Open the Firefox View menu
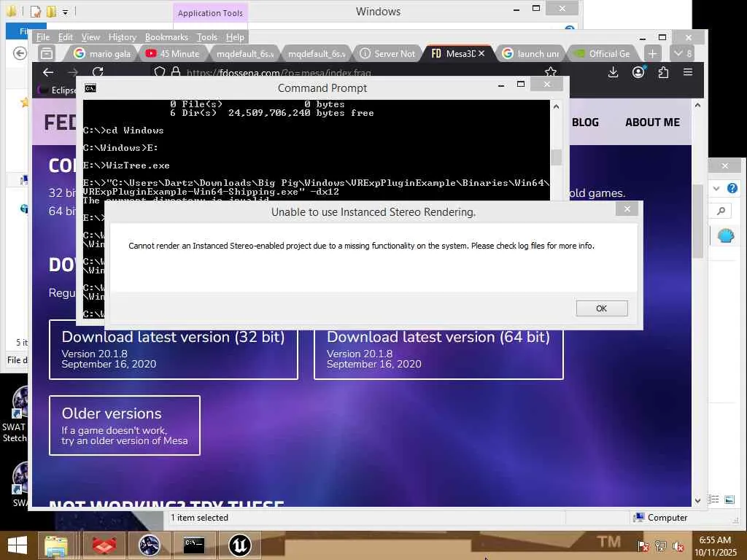The height and width of the screenshot is (560, 747). coord(90,37)
